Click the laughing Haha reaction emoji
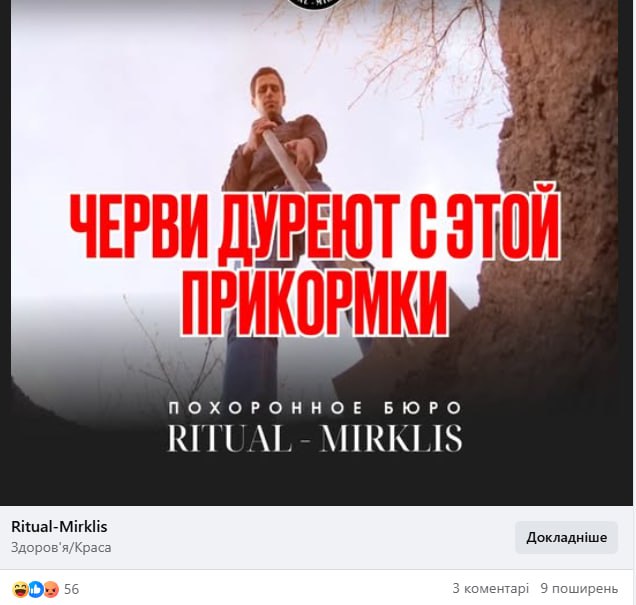636x605 pixels. [x=20, y=589]
